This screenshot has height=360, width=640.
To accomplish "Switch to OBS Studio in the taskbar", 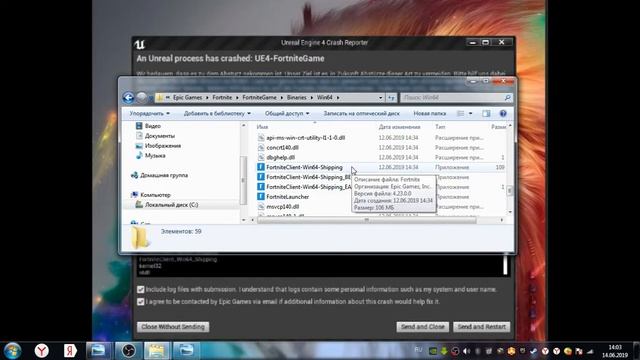I will 128,351.
